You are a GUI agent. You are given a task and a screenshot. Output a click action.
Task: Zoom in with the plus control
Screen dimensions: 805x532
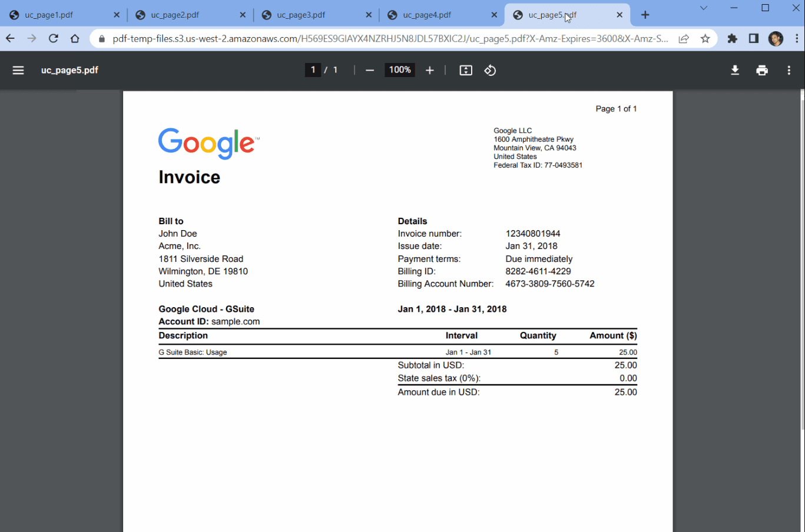pos(429,70)
